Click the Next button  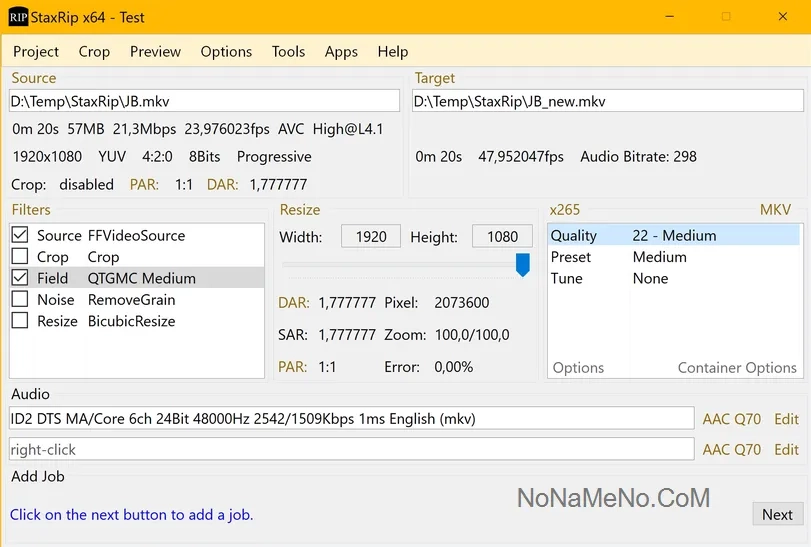(x=777, y=514)
